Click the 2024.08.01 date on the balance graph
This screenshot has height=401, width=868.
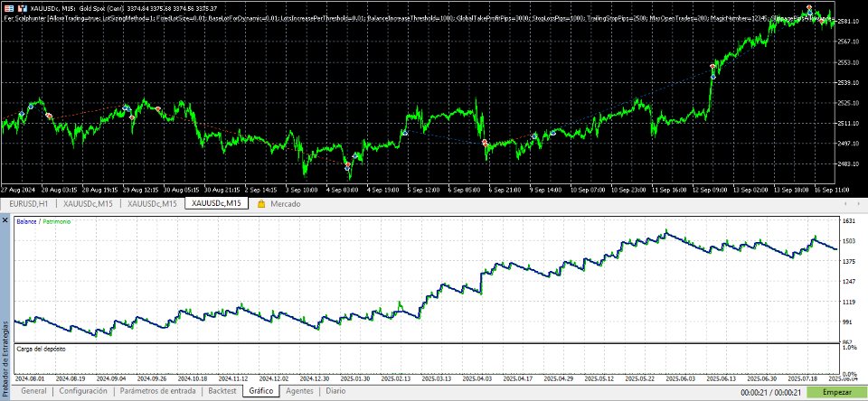click(x=31, y=379)
